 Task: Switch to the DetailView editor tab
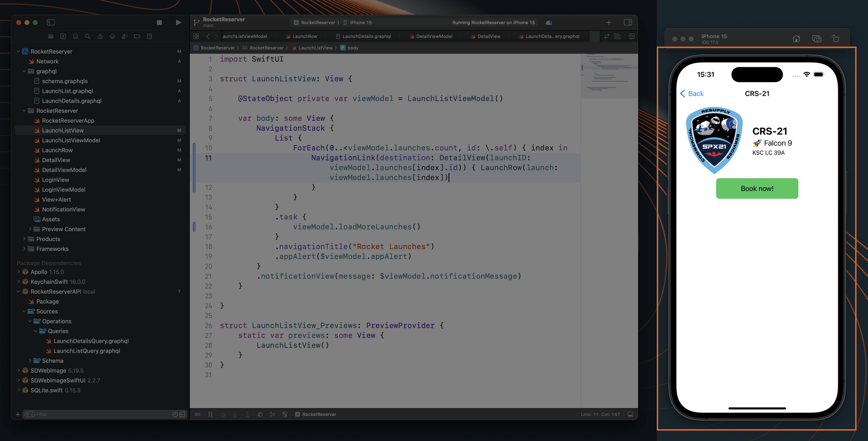pyautogui.click(x=490, y=36)
